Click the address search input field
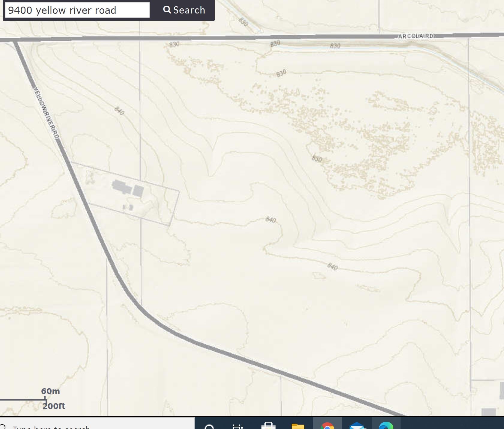The height and width of the screenshot is (429, 504). coord(77,10)
